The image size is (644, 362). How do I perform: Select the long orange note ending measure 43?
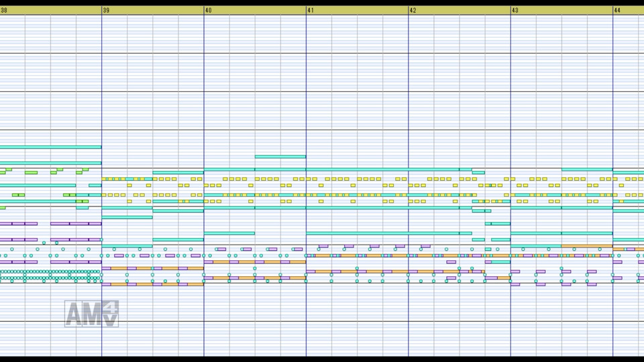tap(587, 246)
